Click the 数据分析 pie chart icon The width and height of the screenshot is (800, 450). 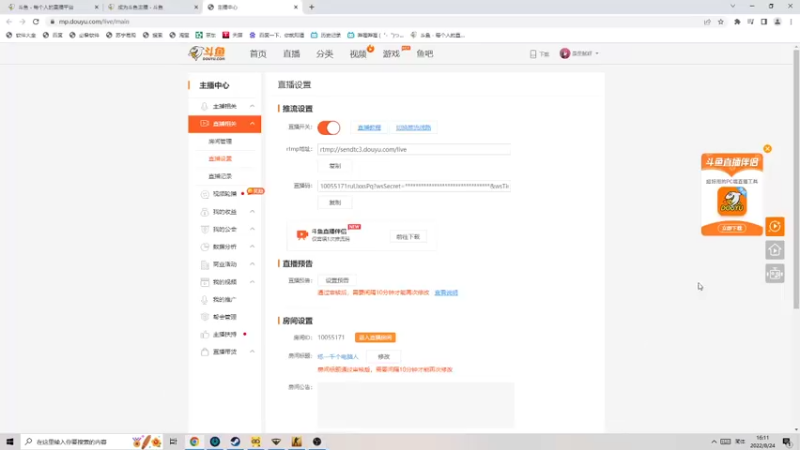pos(205,246)
